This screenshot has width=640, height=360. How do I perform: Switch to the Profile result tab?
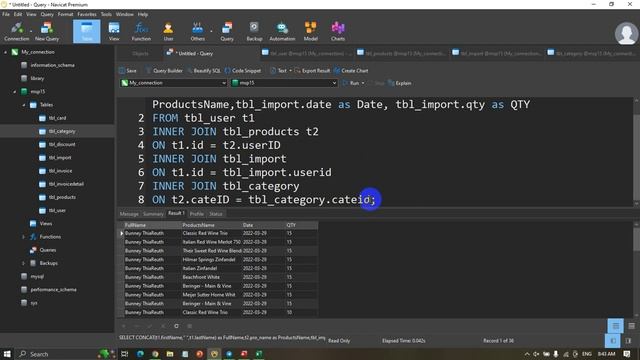[196, 214]
